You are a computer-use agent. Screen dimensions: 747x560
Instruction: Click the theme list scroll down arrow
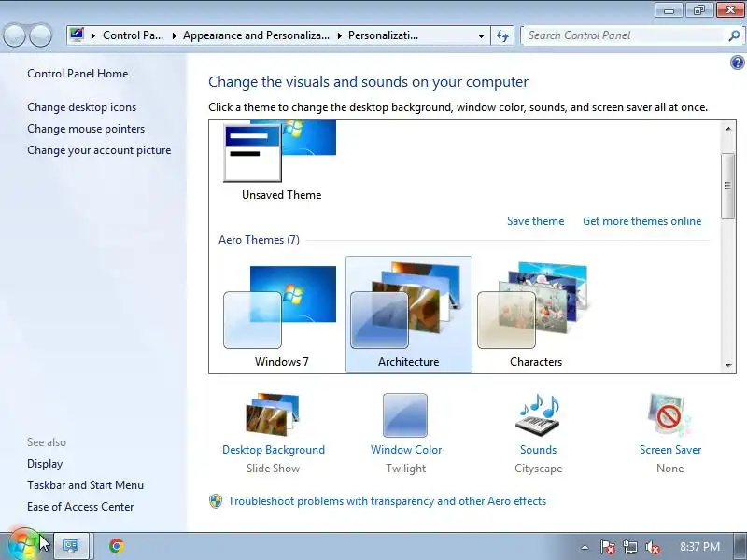click(728, 365)
